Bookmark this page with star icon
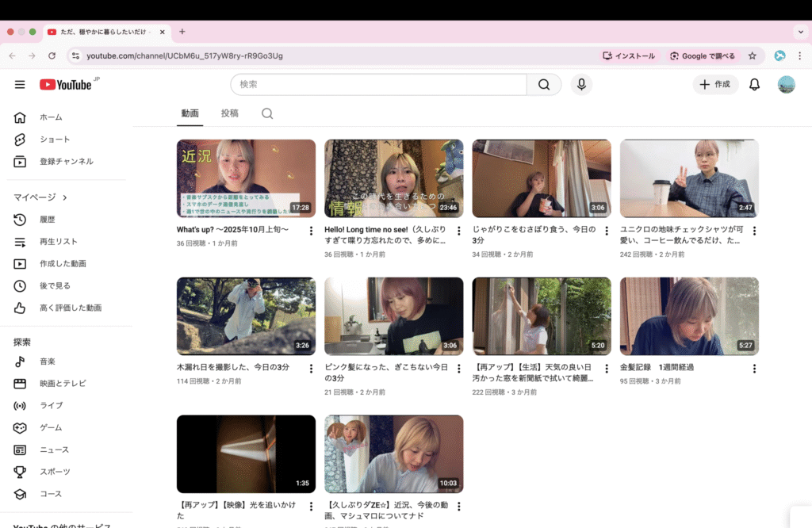 [x=752, y=56]
